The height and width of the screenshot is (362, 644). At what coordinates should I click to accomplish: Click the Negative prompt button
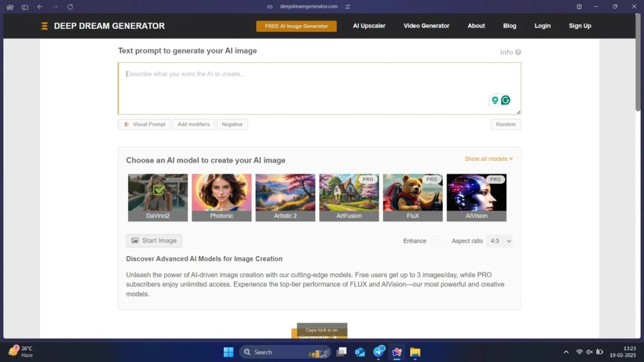pyautogui.click(x=232, y=124)
